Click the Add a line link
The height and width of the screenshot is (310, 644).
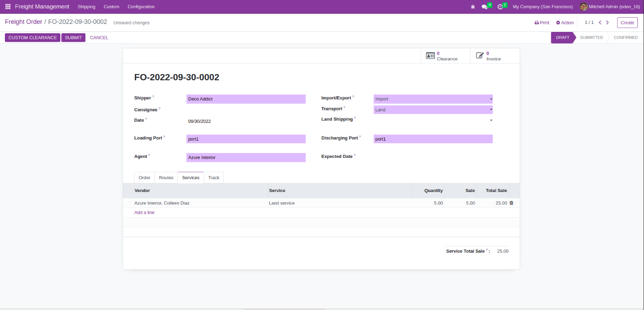click(144, 212)
